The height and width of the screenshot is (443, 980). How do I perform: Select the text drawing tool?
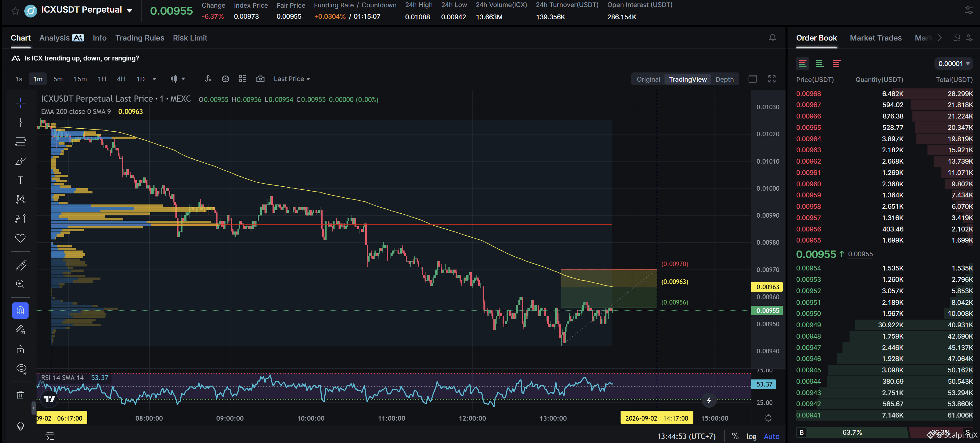[21, 180]
